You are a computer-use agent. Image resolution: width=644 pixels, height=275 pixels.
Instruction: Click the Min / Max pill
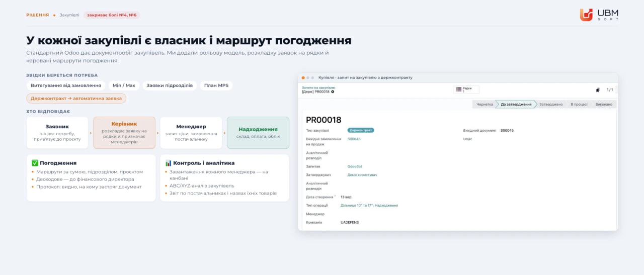124,85
